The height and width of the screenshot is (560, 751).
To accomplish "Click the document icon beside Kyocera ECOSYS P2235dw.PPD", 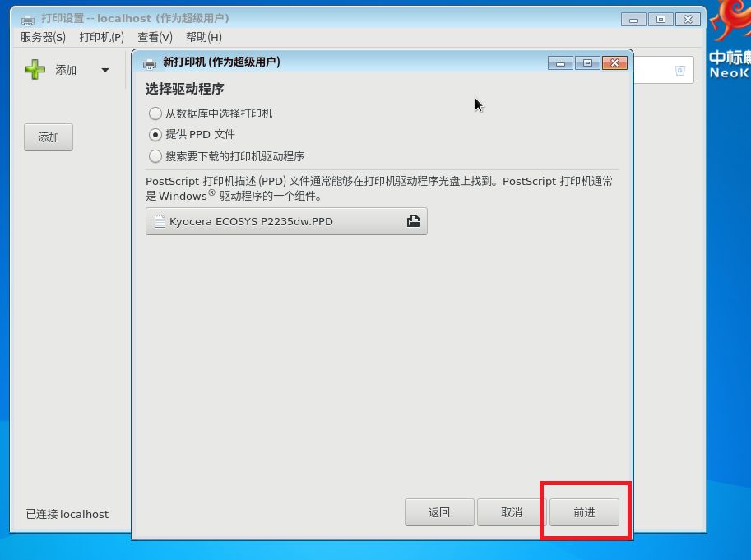I will (x=160, y=221).
